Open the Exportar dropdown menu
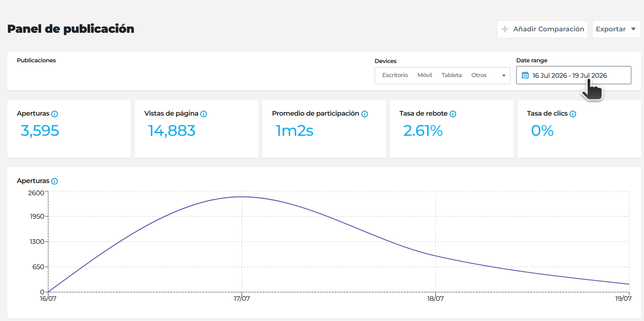This screenshot has width=644, height=321. 616,29
